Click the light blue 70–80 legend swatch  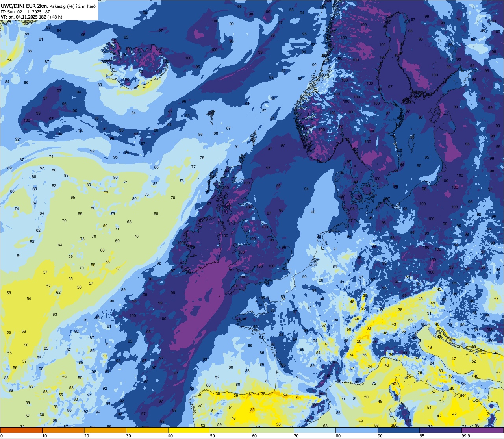coord(315,430)
